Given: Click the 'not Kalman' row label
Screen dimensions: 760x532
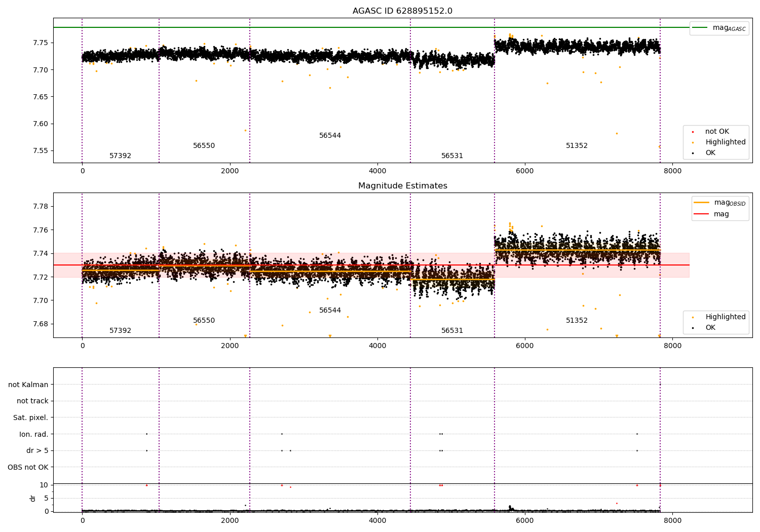Looking at the screenshot, I should tap(28, 385).
